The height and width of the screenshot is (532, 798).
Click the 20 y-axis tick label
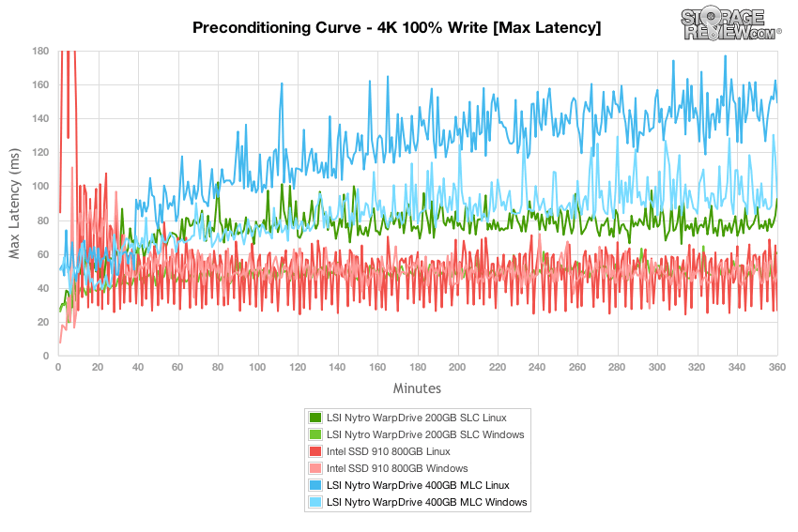(44, 322)
